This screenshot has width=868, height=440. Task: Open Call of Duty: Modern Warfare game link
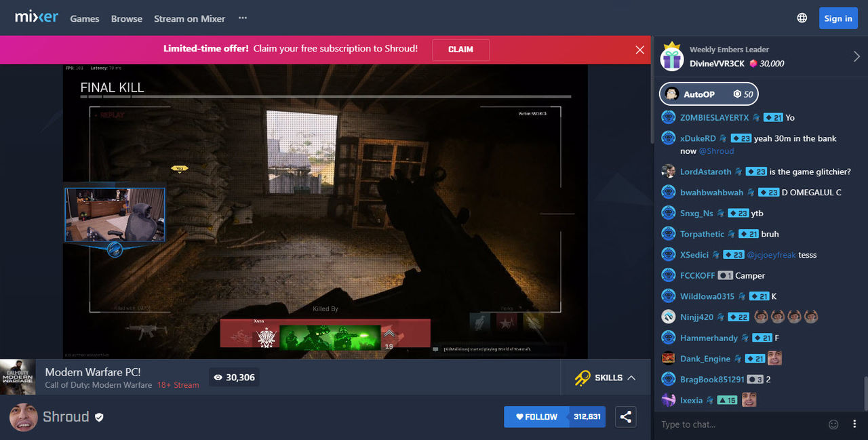(98, 385)
